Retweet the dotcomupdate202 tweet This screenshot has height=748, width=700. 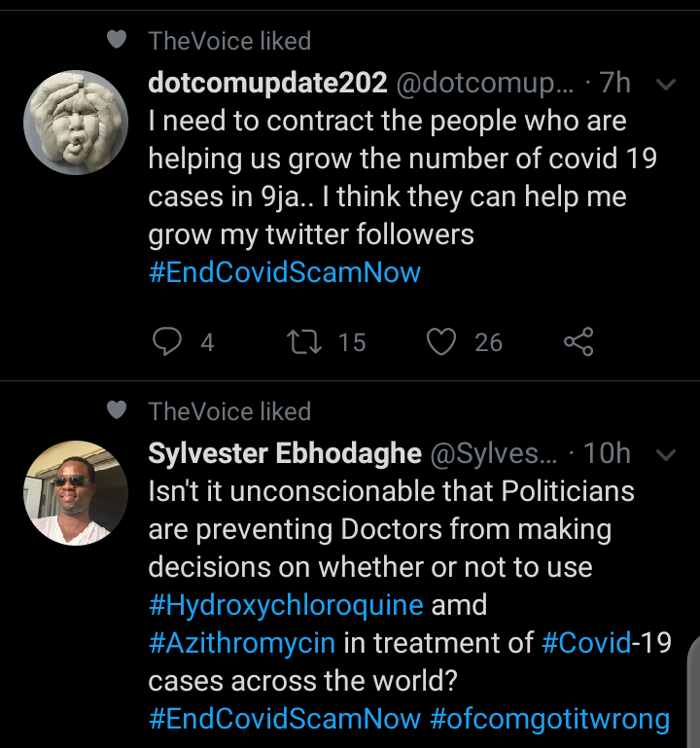pos(304,342)
